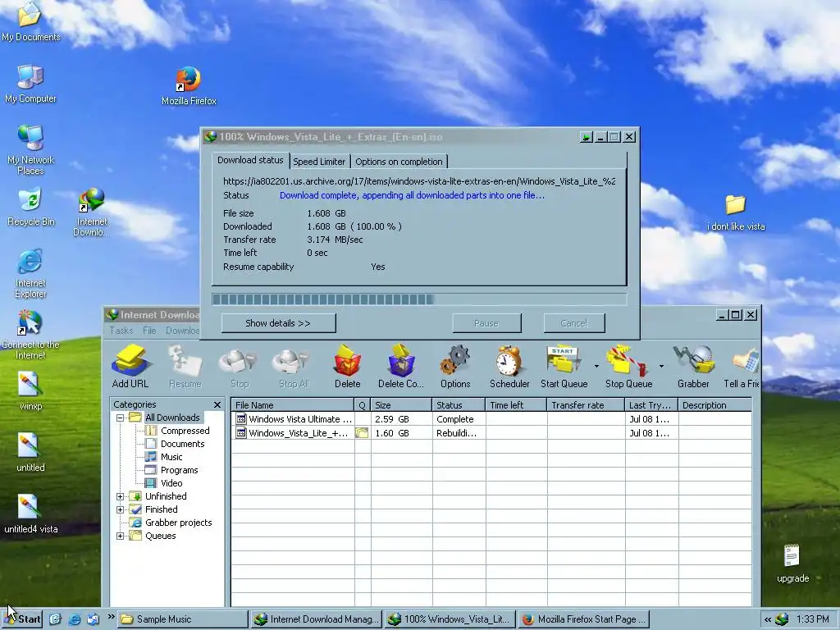Image resolution: width=840 pixels, height=630 pixels.
Task: Click the IDM tray icon in system tray
Action: click(782, 619)
